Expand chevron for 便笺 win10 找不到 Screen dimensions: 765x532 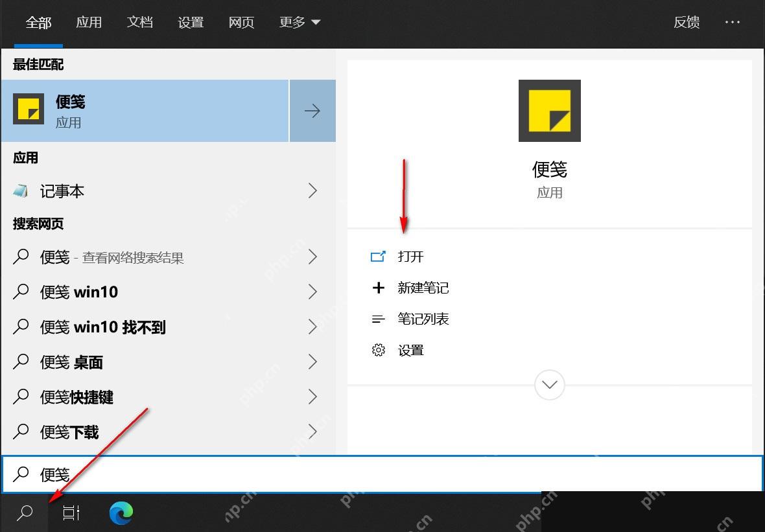(x=312, y=327)
